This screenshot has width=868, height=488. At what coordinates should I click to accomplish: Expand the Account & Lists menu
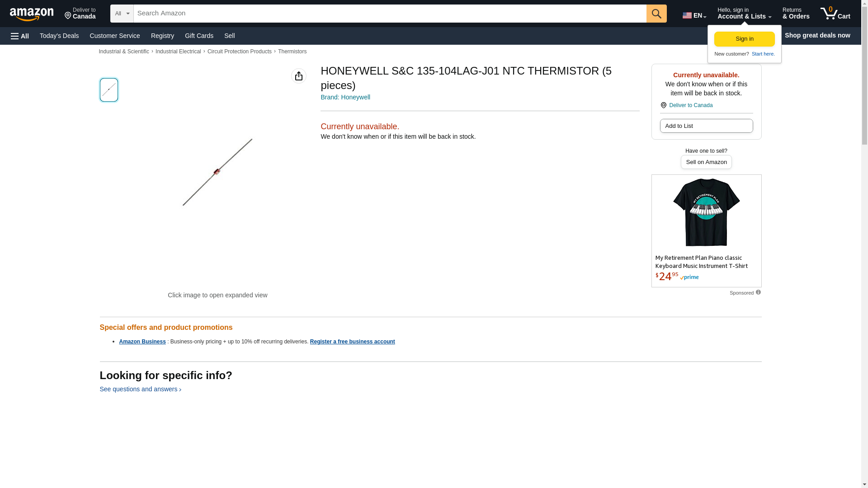pos(744,14)
